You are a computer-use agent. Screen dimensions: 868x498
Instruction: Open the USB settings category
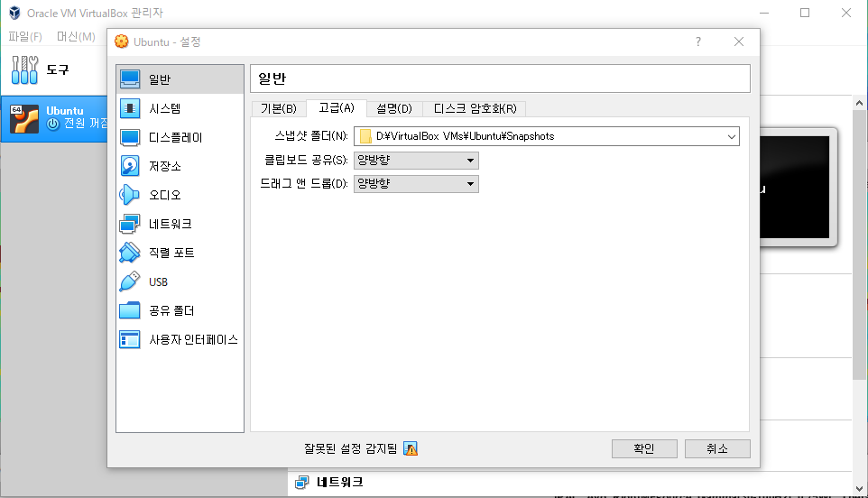[x=180, y=281]
